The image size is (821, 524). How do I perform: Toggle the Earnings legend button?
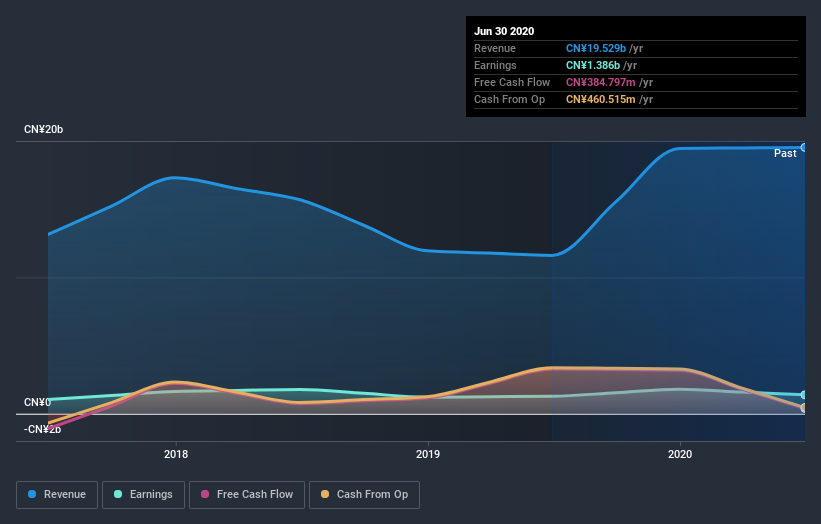pos(143,495)
